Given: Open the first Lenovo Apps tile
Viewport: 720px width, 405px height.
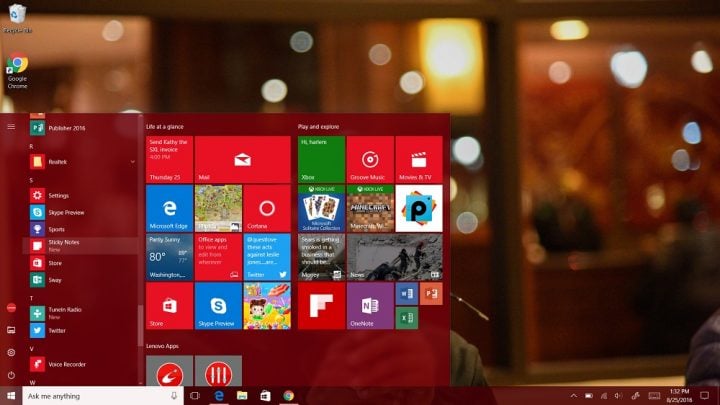Looking at the screenshot, I should coord(169,371).
